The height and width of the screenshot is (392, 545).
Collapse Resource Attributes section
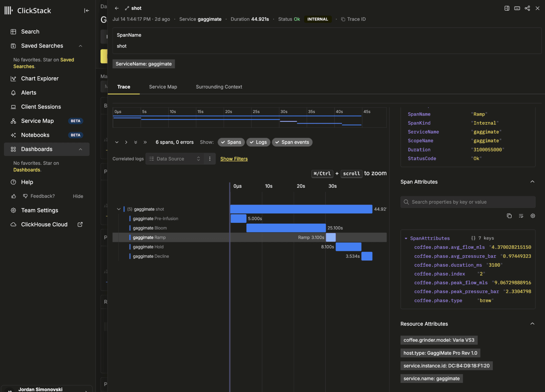pos(532,324)
